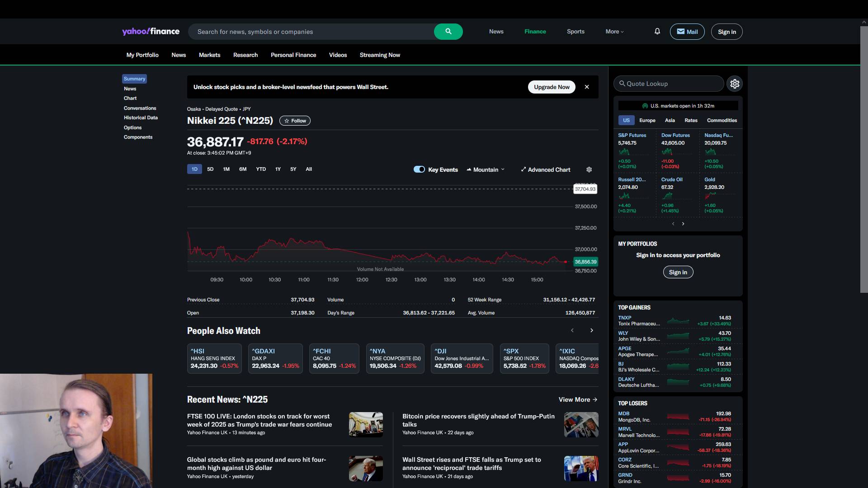Go to next market summary page

(683, 224)
